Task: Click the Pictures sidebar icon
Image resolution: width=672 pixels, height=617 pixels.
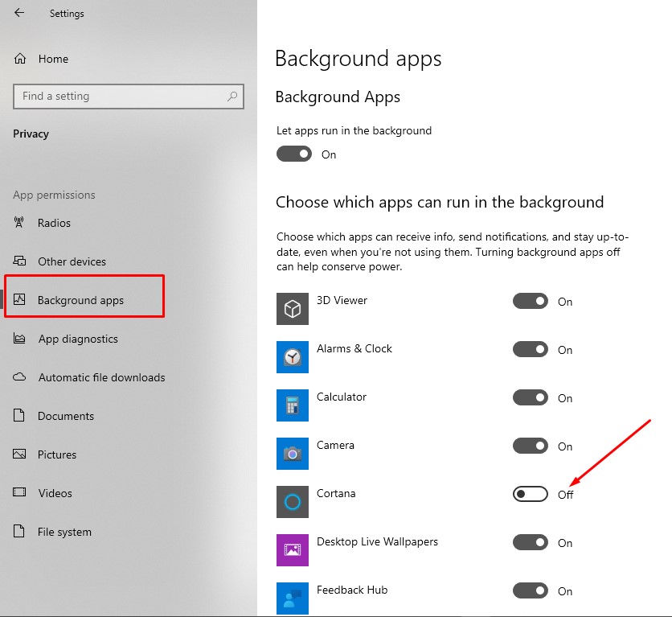Action: pos(19,454)
